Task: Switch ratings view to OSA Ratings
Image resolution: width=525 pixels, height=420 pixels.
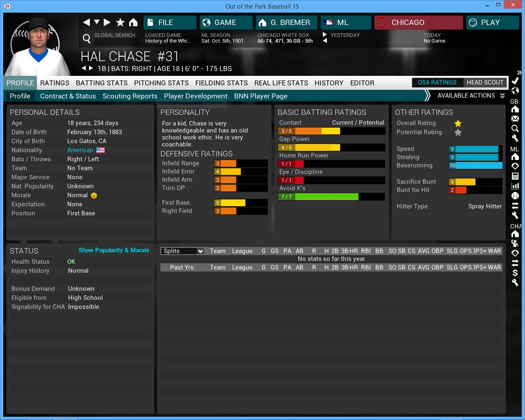Action: [x=437, y=82]
